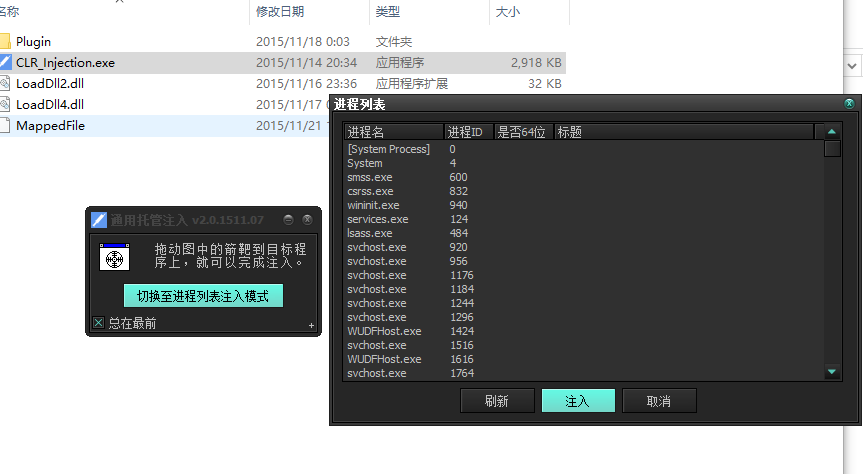Select the wininit.exe process row
Image resolution: width=863 pixels, height=474 pixels.
pos(373,205)
